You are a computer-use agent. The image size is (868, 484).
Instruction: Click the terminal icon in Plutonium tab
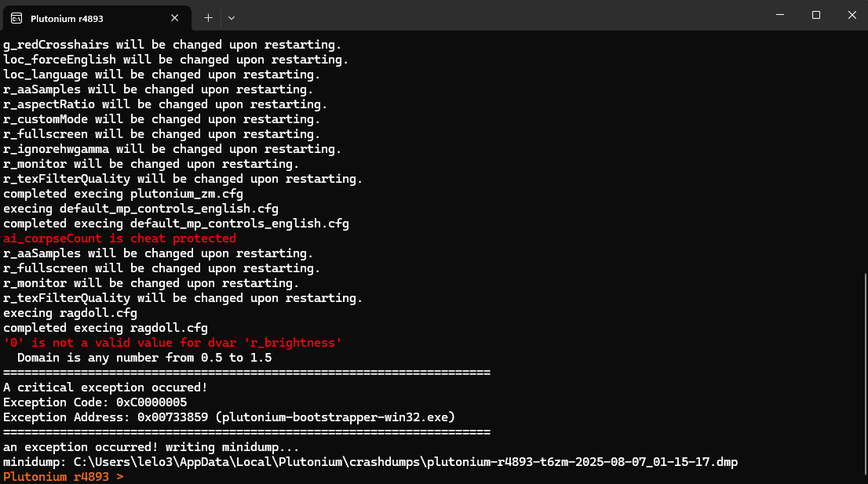coord(16,18)
